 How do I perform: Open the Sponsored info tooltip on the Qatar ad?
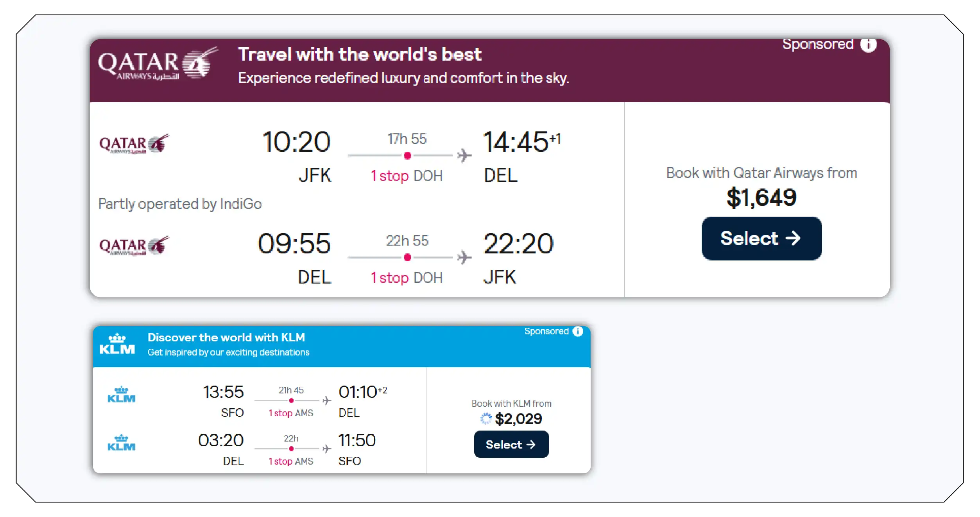click(868, 44)
